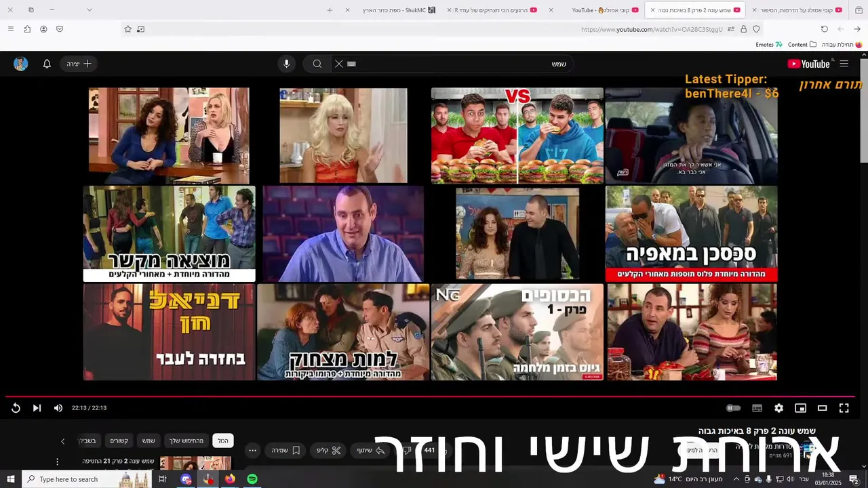Open the on-screen keyboard icon in search
Image resolution: width=868 pixels, height=488 pixels.
coord(351,64)
